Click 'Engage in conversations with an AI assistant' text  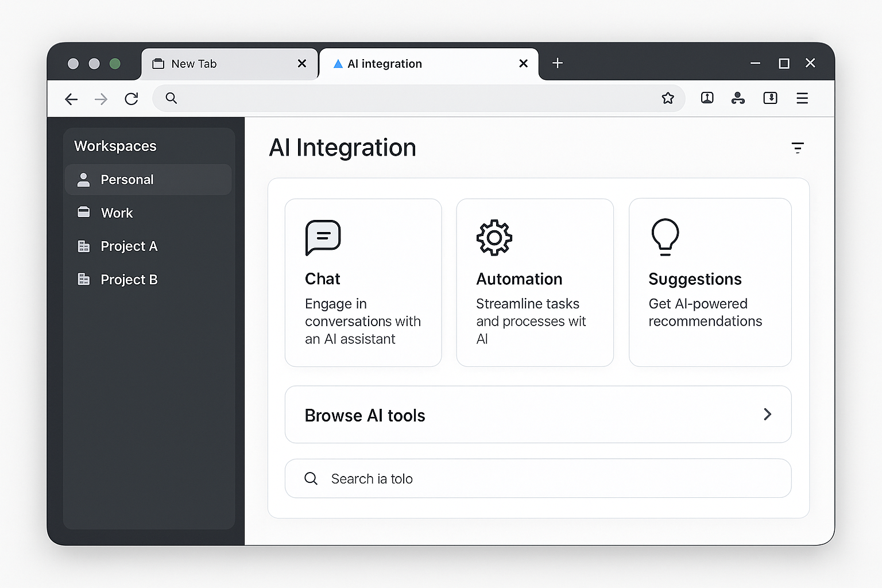tap(363, 322)
